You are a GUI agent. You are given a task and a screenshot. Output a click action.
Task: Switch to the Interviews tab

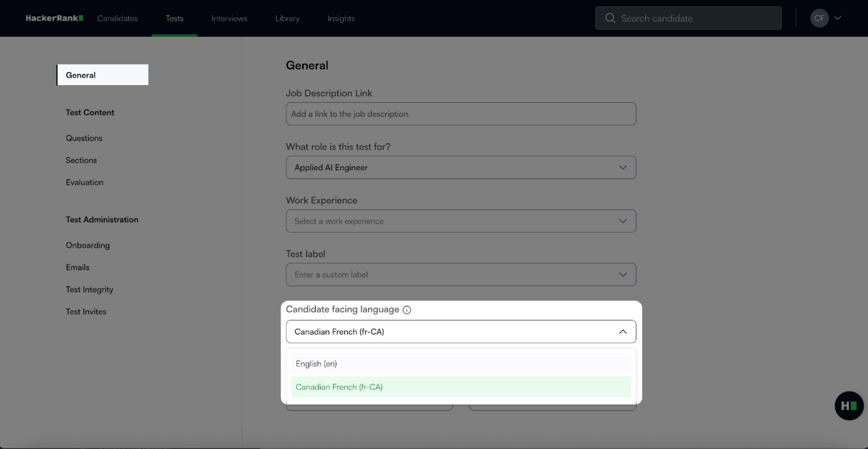coord(229,18)
